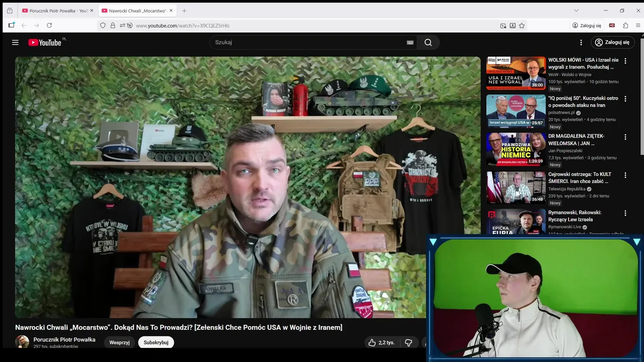644x362 pixels.
Task: Click the Wesprzyj button
Action: coord(120,342)
